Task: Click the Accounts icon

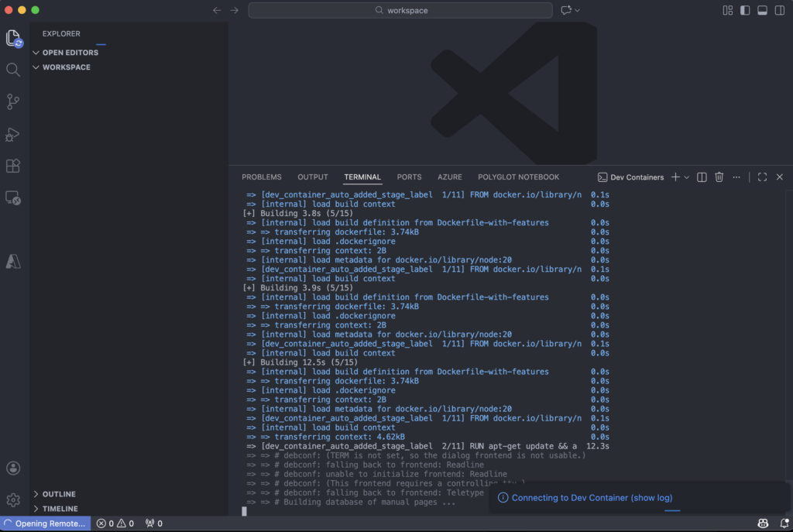Action: (x=13, y=469)
